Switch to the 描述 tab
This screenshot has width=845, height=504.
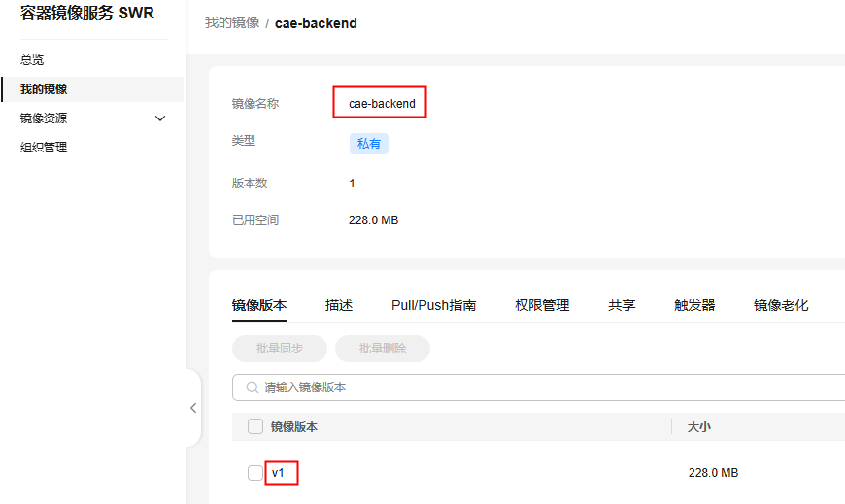click(339, 305)
